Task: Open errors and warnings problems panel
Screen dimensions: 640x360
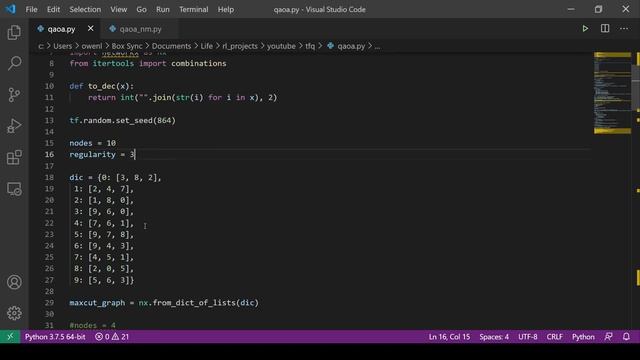Action: click(x=112, y=337)
